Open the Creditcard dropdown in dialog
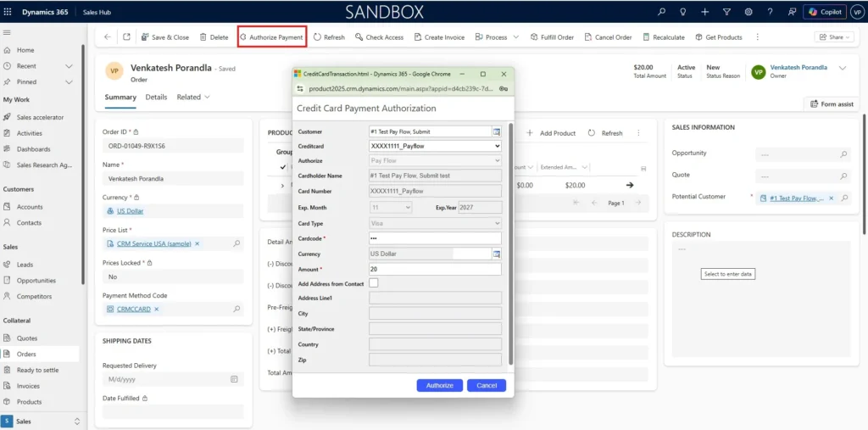This screenshot has height=430, width=868. coord(435,146)
